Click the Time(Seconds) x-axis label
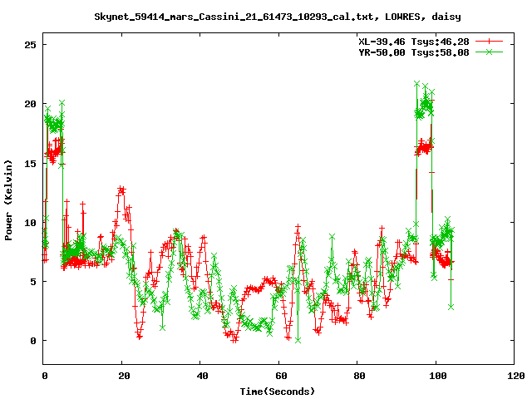 278,392
